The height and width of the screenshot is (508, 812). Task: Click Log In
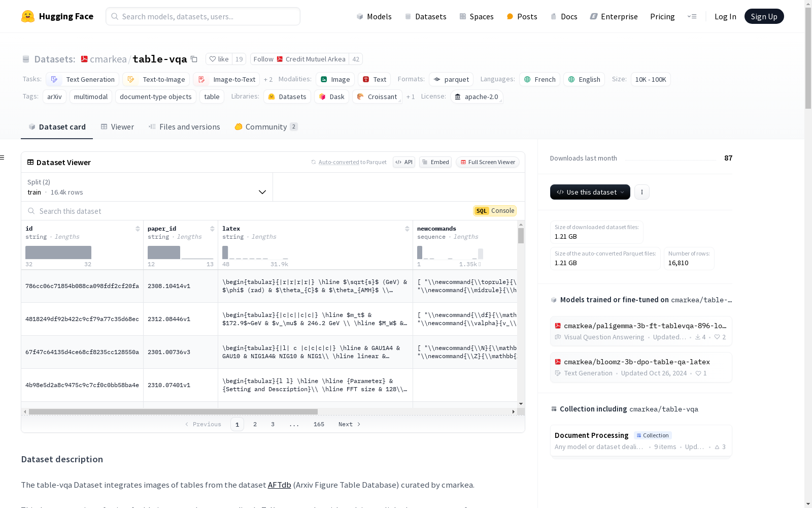pyautogui.click(x=725, y=16)
